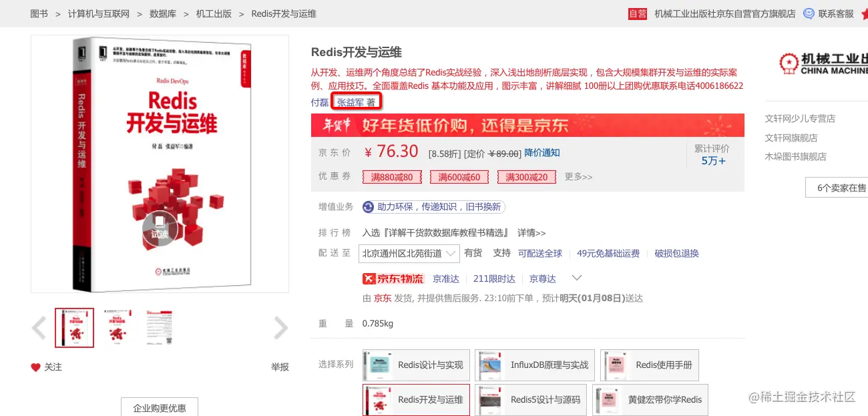Image resolution: width=868 pixels, height=416 pixels.
Task: Click the 机械工业出版社 publisher logo
Action: [x=823, y=63]
